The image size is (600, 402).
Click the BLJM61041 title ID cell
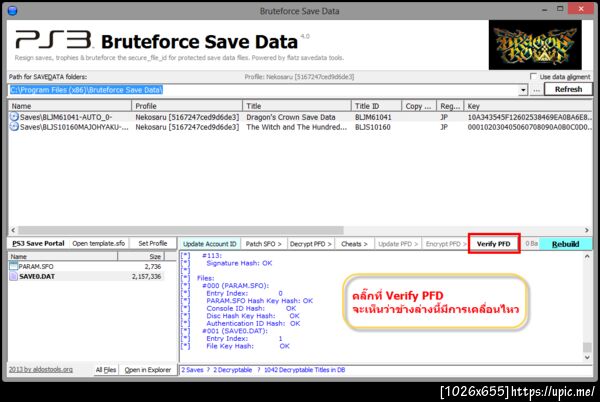tap(373, 117)
